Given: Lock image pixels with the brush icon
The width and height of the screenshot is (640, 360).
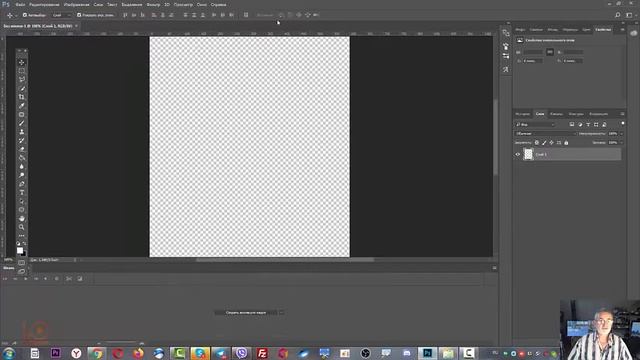Looking at the screenshot, I should pos(544,142).
